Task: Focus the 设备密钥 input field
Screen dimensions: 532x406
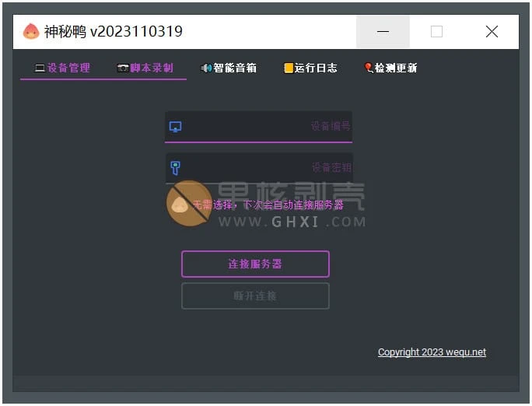Action: pos(264,168)
